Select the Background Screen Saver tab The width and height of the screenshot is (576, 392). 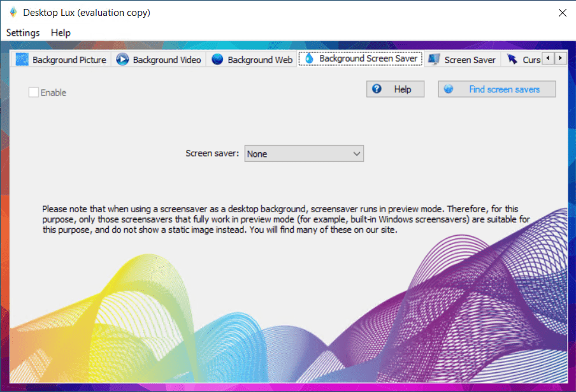pyautogui.click(x=361, y=59)
